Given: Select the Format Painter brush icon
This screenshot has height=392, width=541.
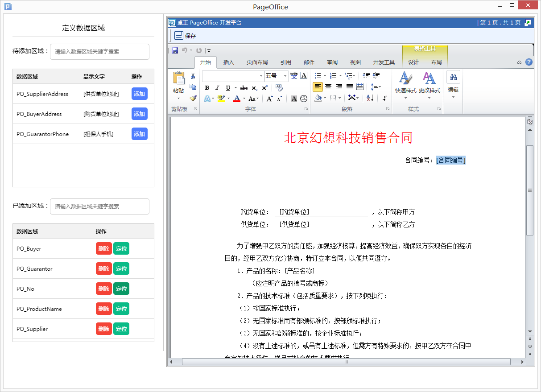Looking at the screenshot, I should coord(193,98).
